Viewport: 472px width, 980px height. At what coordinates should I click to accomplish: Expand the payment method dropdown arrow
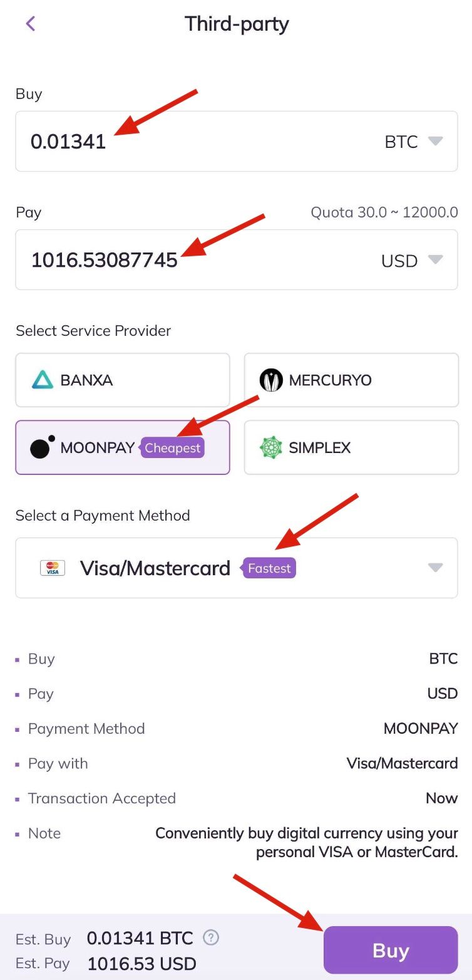(435, 568)
